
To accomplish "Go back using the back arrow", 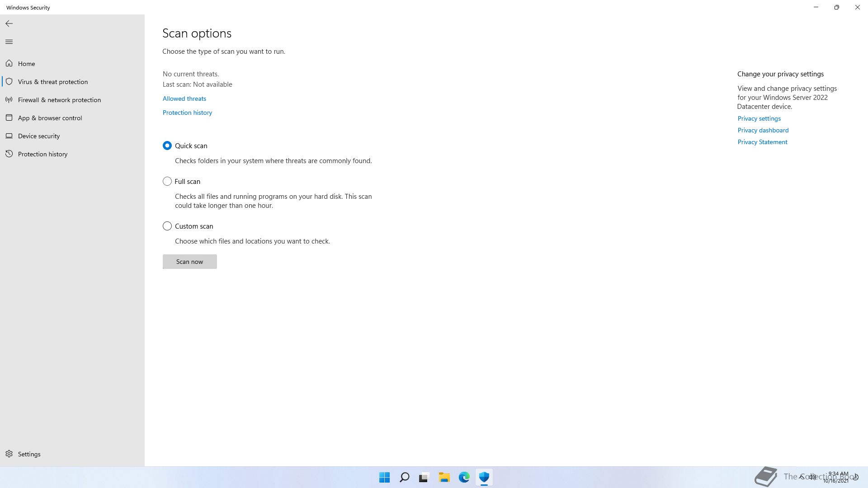I will 9,23.
